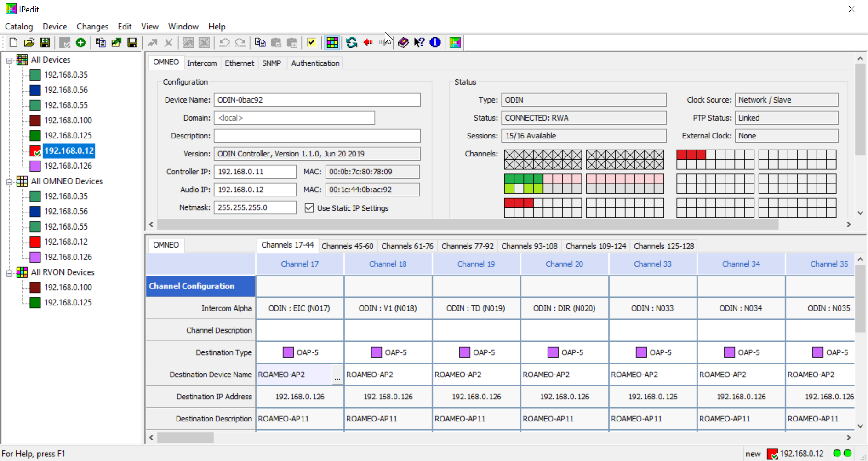This screenshot has width=868, height=461.
Task: Open the Edit menu
Action: tap(125, 27)
